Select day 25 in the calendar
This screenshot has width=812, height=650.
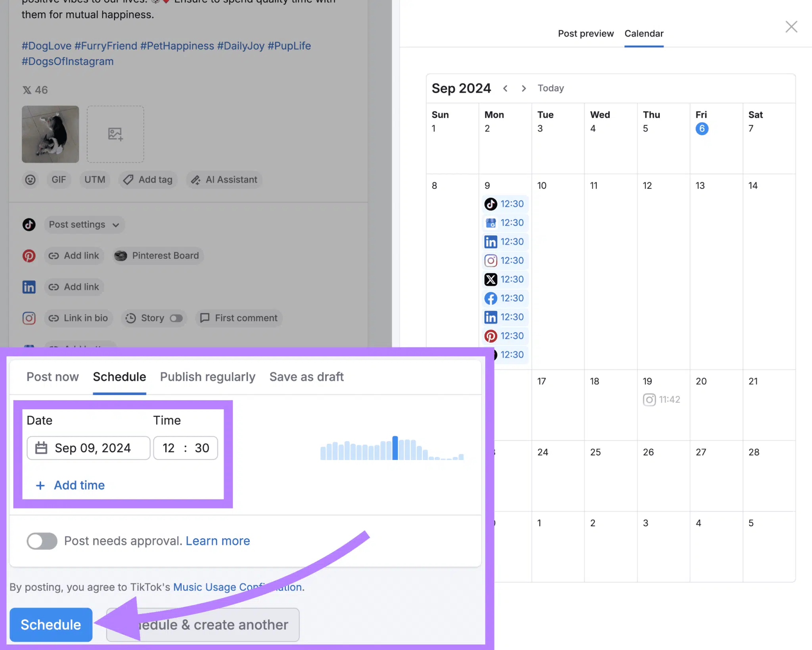coord(595,452)
